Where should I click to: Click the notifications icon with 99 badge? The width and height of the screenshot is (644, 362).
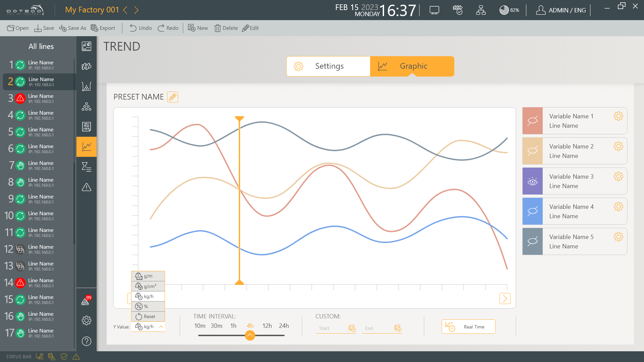pos(86,301)
